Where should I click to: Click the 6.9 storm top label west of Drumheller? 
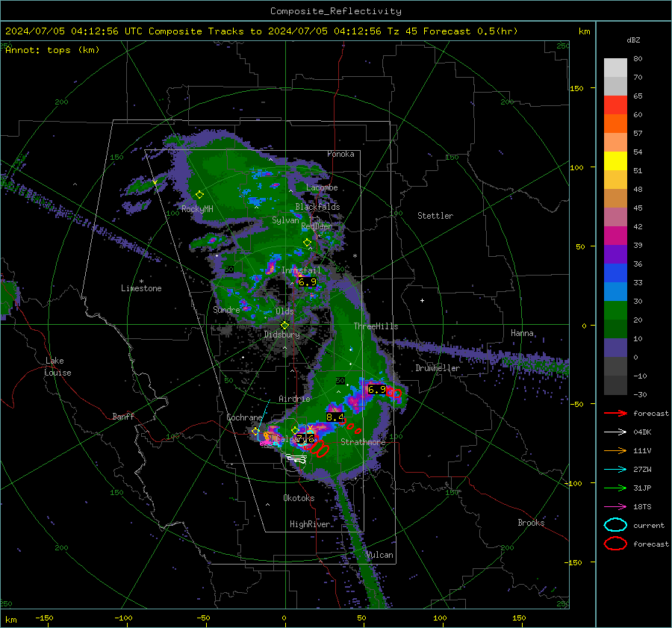377,390
